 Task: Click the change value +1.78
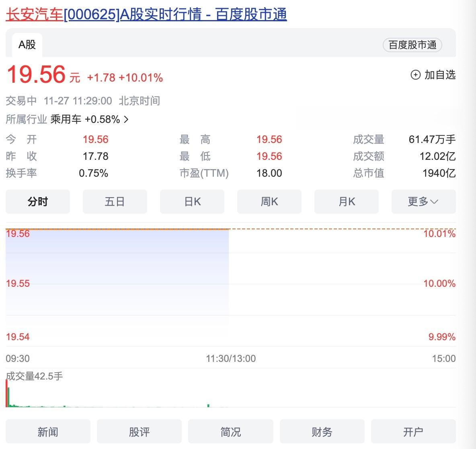[x=101, y=78]
